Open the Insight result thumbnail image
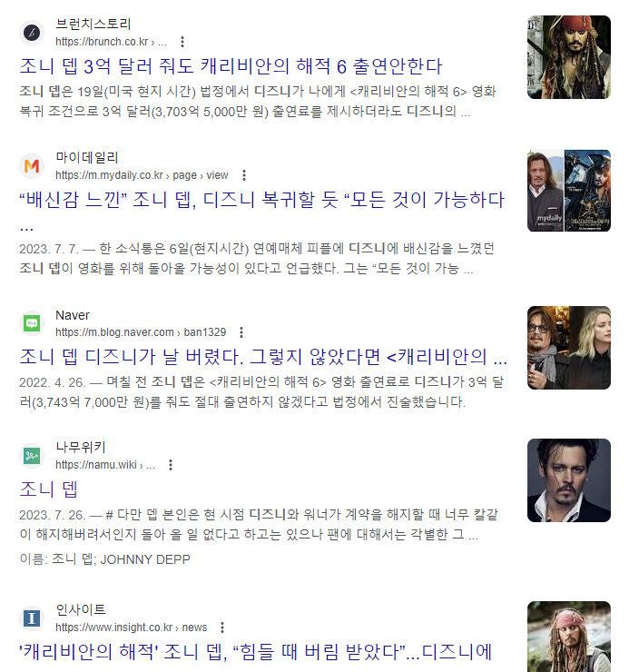Screen dimensions: 639x672 coord(569,637)
